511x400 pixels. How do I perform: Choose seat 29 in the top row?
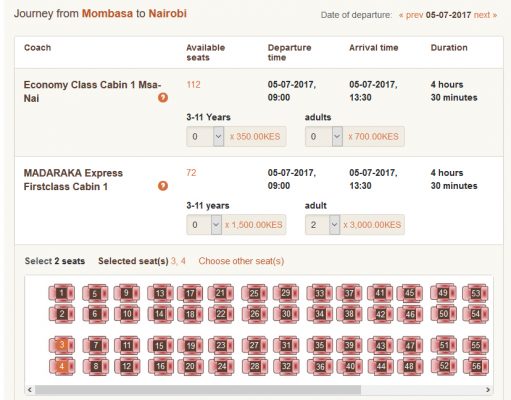click(286, 293)
